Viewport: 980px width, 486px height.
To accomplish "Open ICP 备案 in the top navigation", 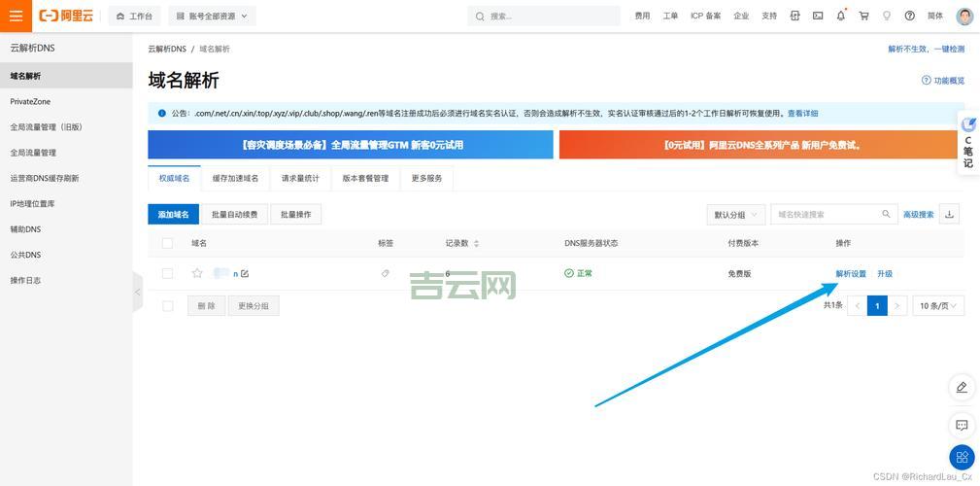I will tap(706, 17).
